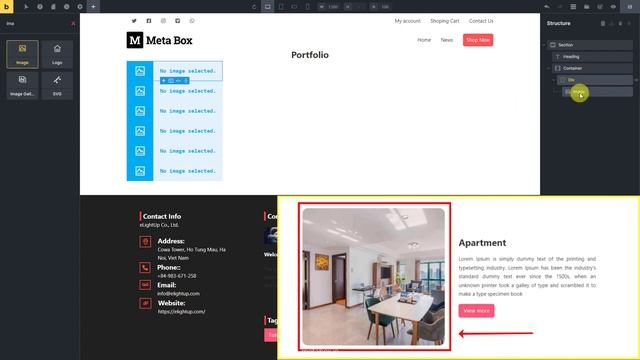Click the News menu item
Image resolution: width=640 pixels, height=360 pixels.
(x=447, y=40)
